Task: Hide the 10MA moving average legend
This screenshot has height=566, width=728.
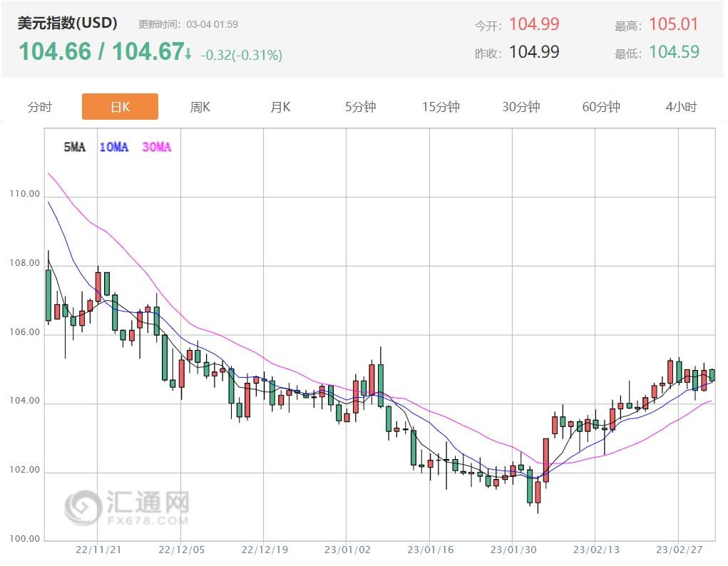Action: point(114,147)
